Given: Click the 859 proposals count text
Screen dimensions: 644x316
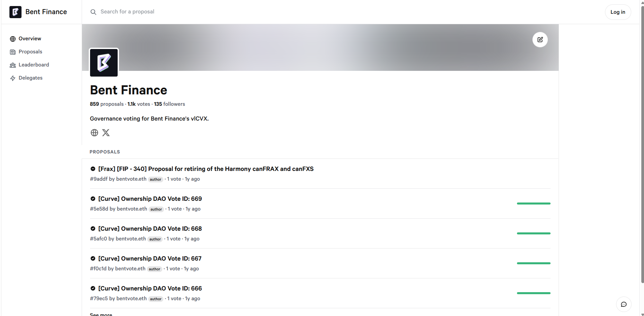Looking at the screenshot, I should [x=107, y=104].
